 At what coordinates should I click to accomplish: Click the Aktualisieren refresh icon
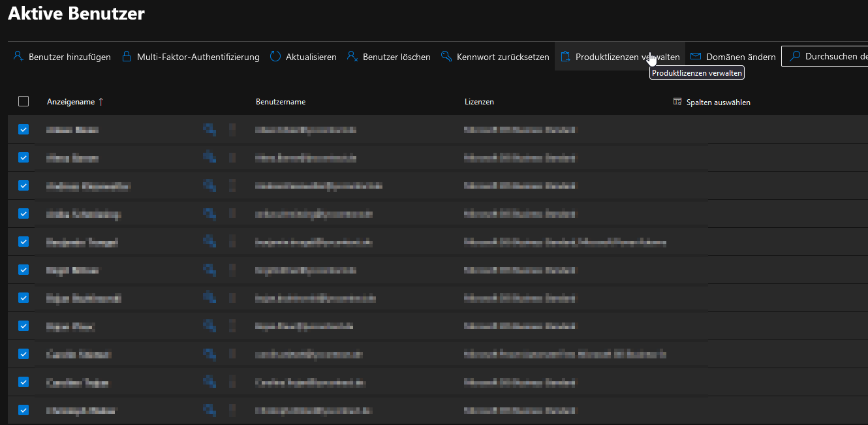click(x=275, y=57)
